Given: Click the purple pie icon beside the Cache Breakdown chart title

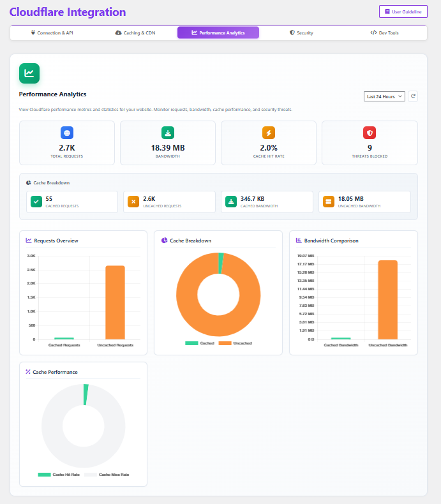Looking at the screenshot, I should pyautogui.click(x=164, y=241).
